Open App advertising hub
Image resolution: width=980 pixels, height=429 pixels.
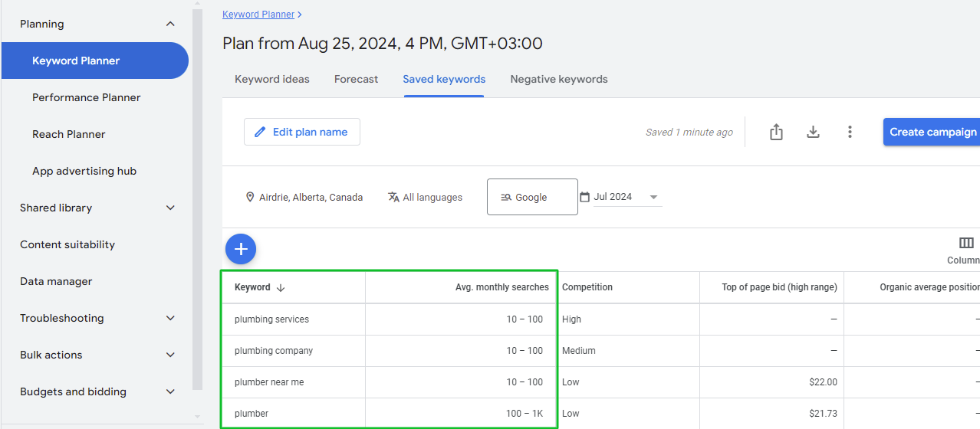tap(84, 171)
